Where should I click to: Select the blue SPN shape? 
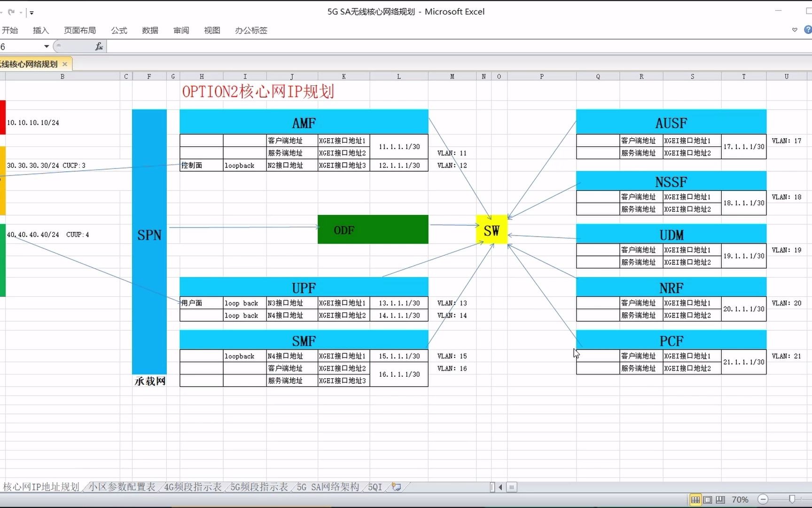pos(149,242)
